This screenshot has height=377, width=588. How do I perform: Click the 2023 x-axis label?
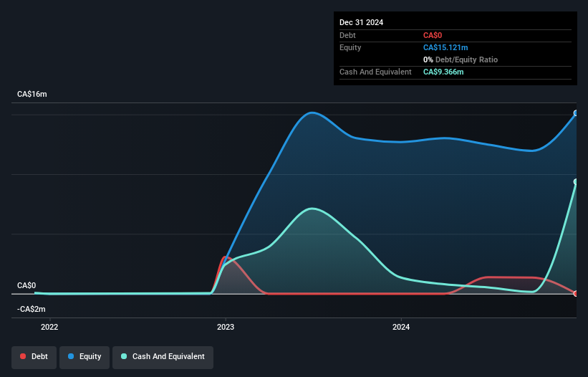pos(226,327)
